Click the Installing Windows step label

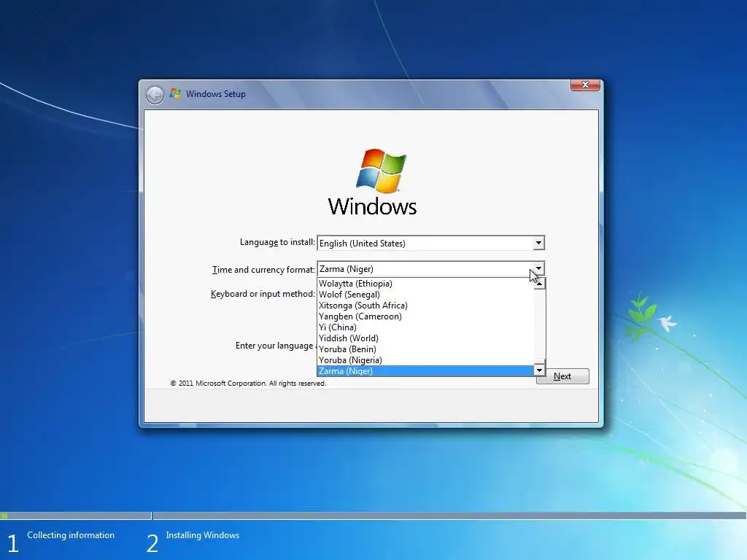pyautogui.click(x=203, y=535)
